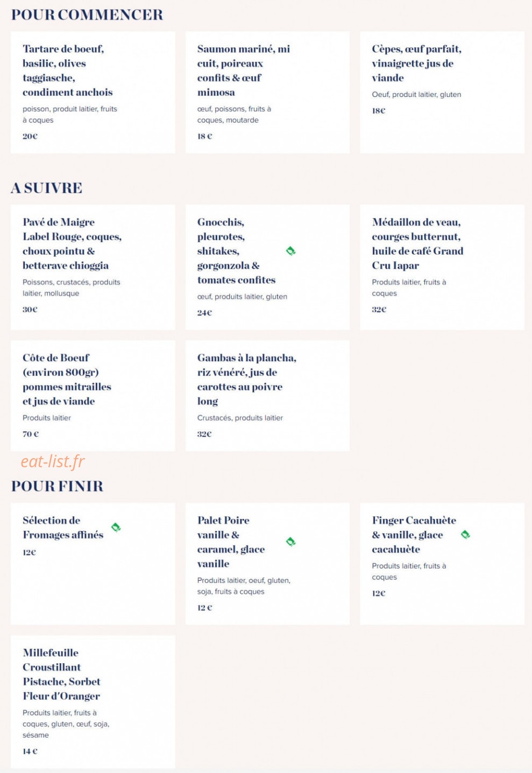The image size is (532, 773).
Task: Click the 70 € price of Côte de Boeuf
Action: (x=31, y=434)
